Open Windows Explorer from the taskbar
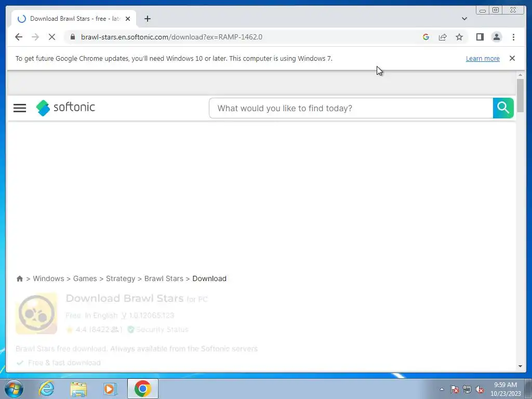Image resolution: width=532 pixels, height=399 pixels. pyautogui.click(x=78, y=389)
